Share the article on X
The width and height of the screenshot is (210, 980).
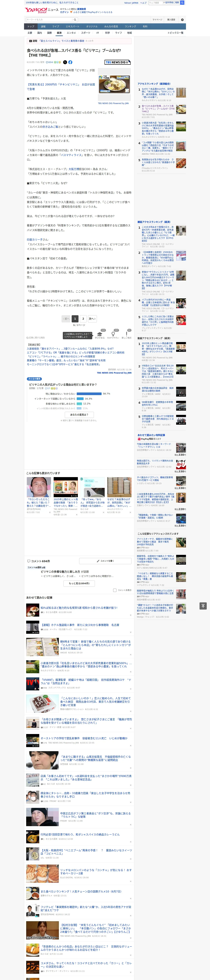(65, 62)
